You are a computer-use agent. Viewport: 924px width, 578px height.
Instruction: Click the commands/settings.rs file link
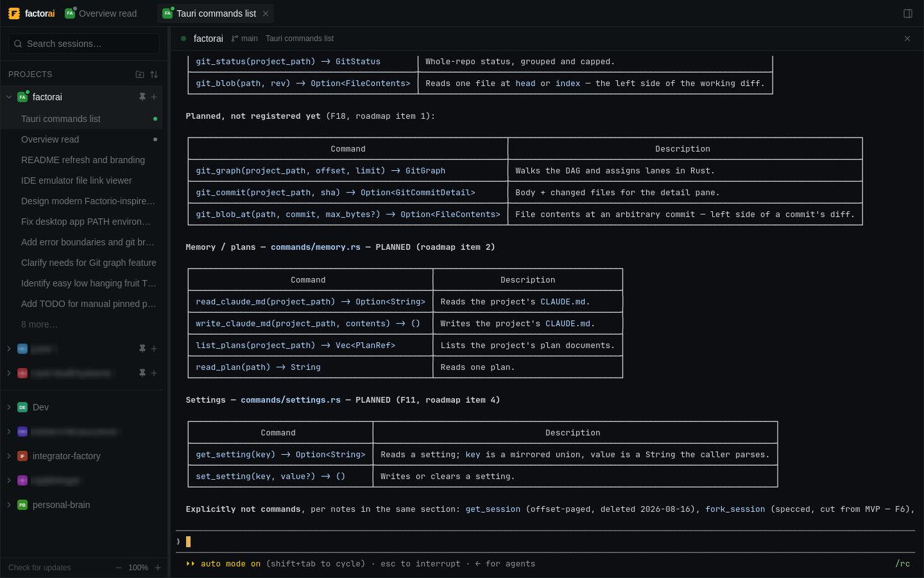(x=291, y=400)
